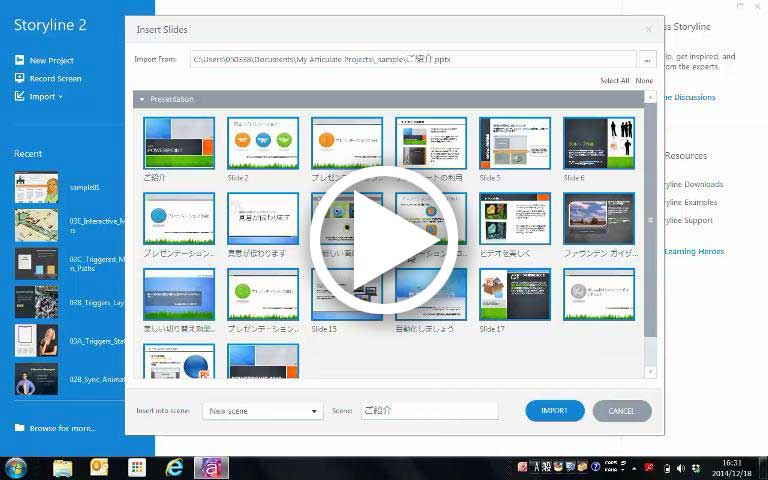
Task: Select the Slide 5 thumbnail
Action: (515, 143)
